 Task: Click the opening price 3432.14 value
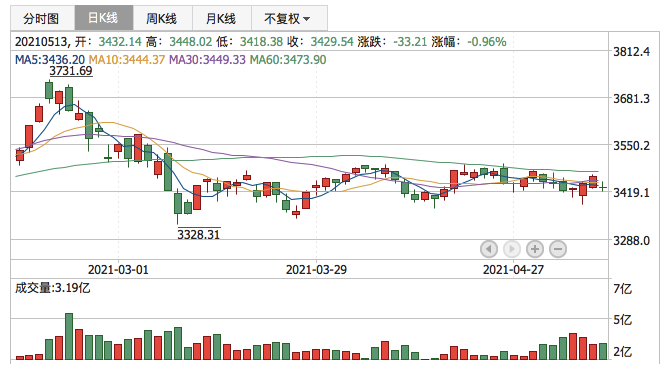point(120,42)
